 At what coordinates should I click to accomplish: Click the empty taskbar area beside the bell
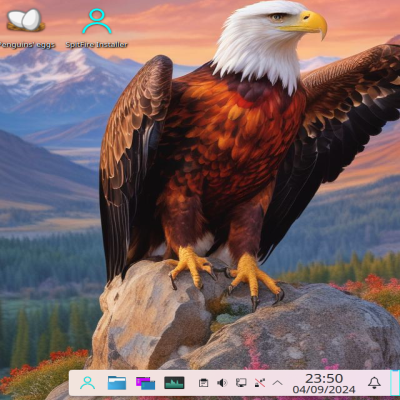(x=386, y=383)
